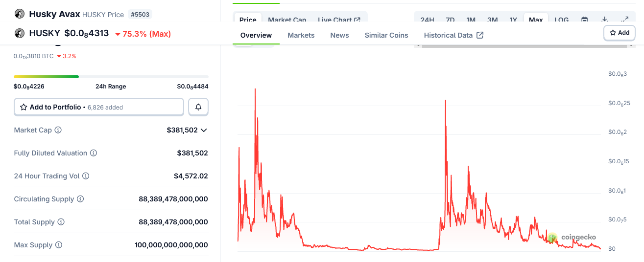The image size is (644, 262).
Task: Select the 7D chart range
Action: [450, 20]
